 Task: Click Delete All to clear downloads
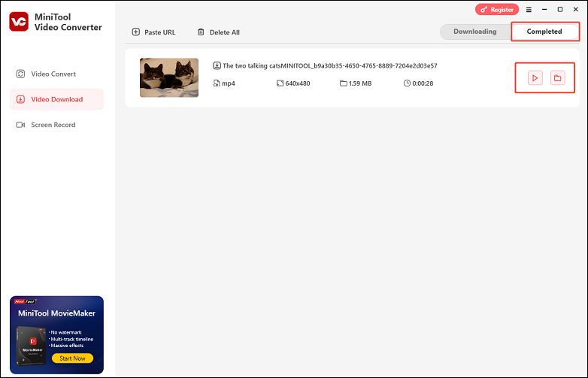pos(219,32)
